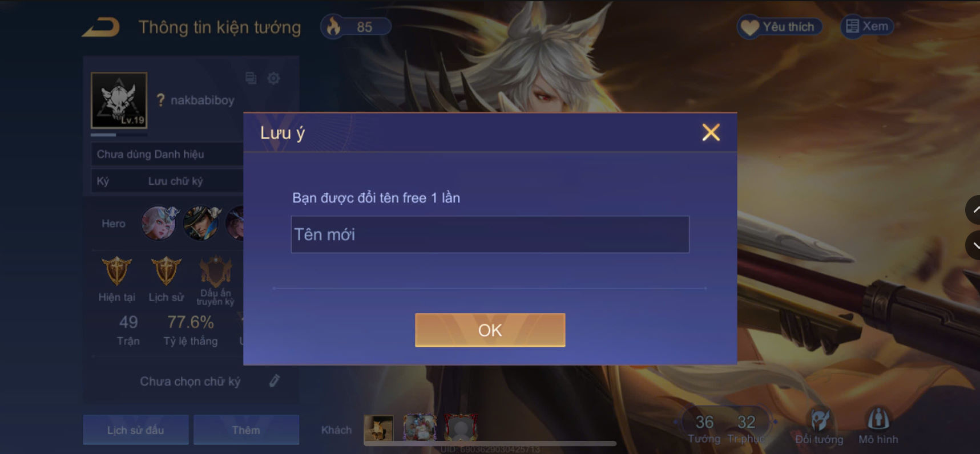Open the Lịch sử đấu tab
Image resolution: width=980 pixels, height=454 pixels.
pyautogui.click(x=136, y=429)
